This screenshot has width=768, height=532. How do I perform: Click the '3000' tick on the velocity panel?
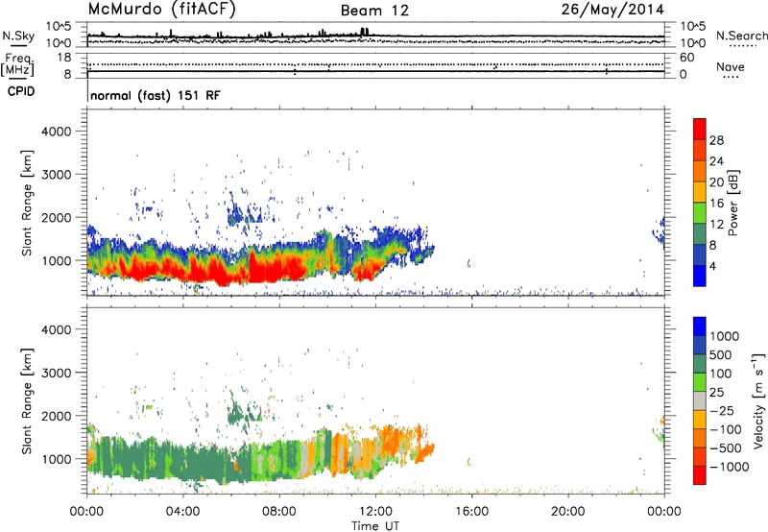click(56, 373)
